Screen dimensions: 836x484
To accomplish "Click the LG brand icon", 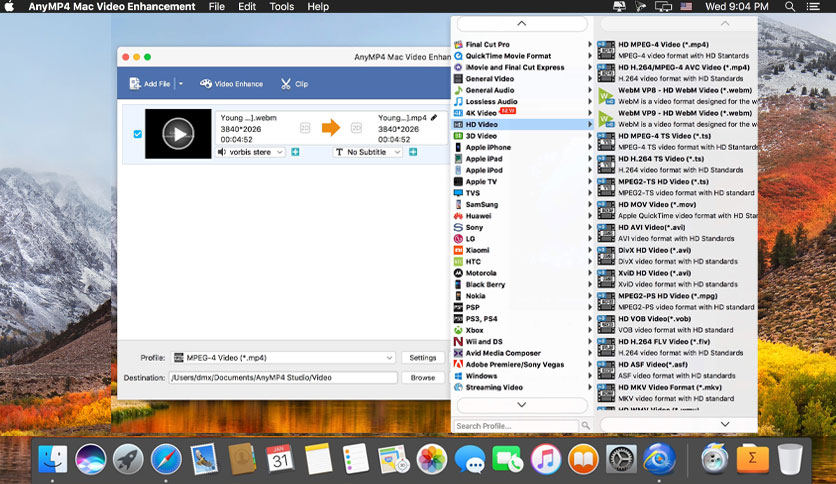I will point(458,239).
